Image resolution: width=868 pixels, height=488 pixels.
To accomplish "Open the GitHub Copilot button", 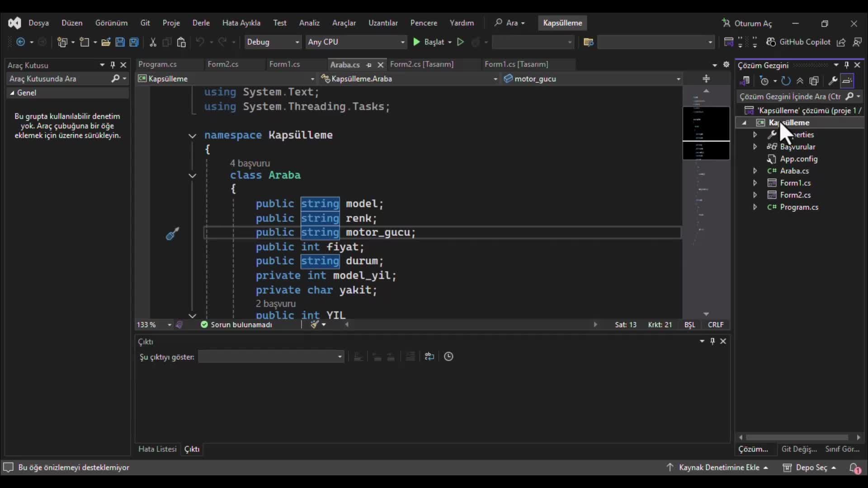I will (x=798, y=42).
